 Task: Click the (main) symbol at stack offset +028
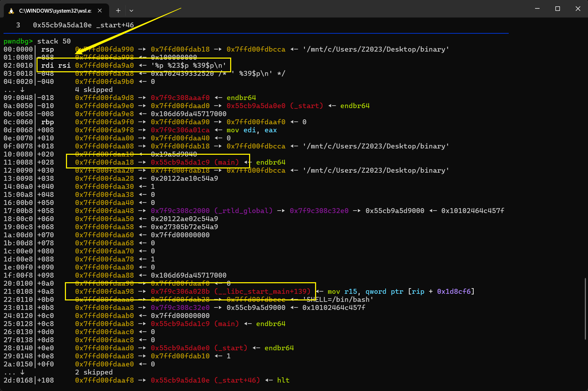[x=227, y=162]
